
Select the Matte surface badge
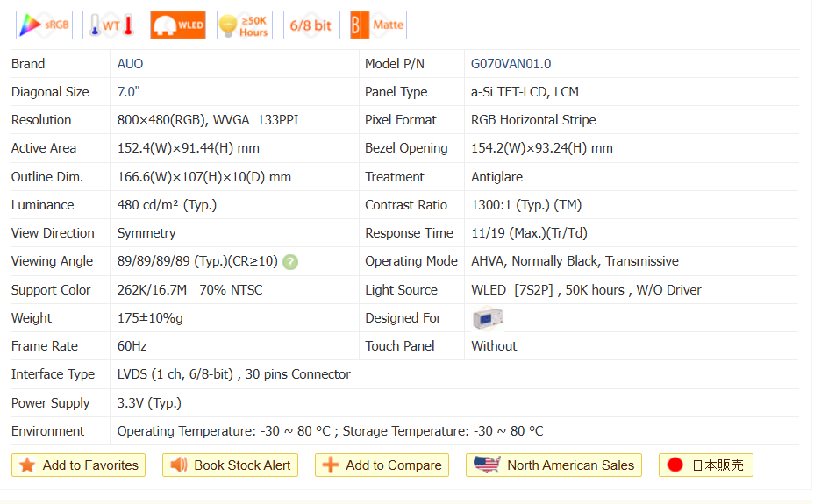point(378,25)
